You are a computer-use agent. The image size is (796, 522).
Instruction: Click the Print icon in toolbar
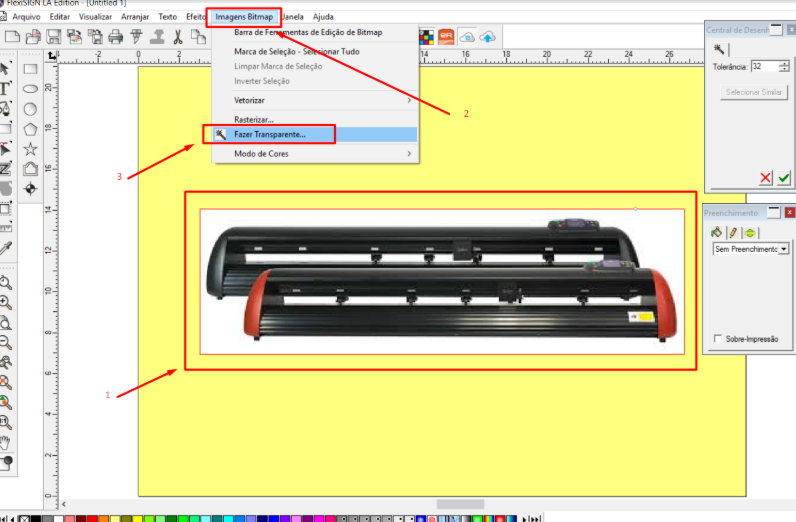116,37
